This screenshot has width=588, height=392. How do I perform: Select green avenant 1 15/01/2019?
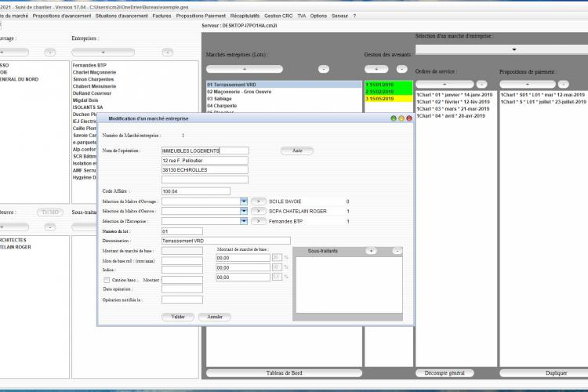tap(389, 85)
